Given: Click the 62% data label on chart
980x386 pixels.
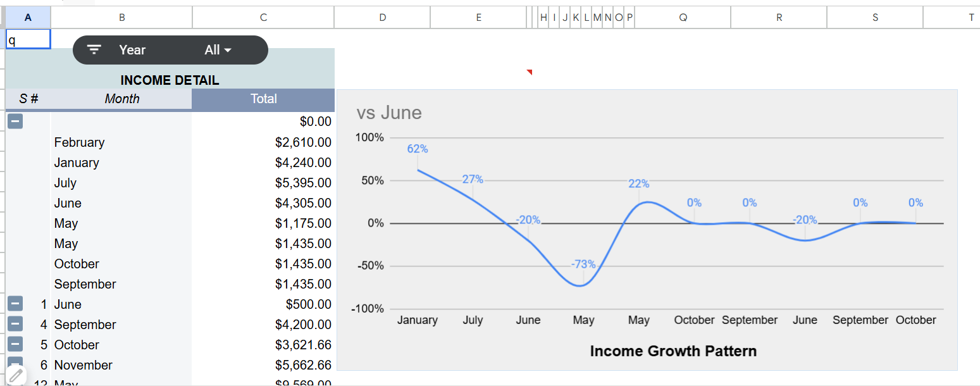Looking at the screenshot, I should (418, 149).
